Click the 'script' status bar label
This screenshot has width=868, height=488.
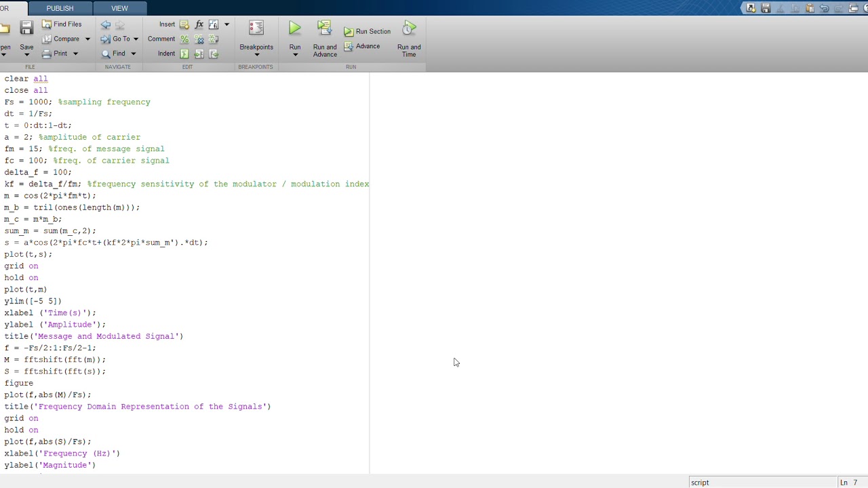(700, 483)
